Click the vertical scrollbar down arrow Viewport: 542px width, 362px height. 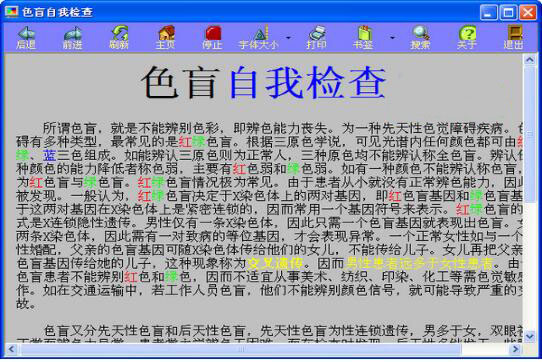pos(530,336)
